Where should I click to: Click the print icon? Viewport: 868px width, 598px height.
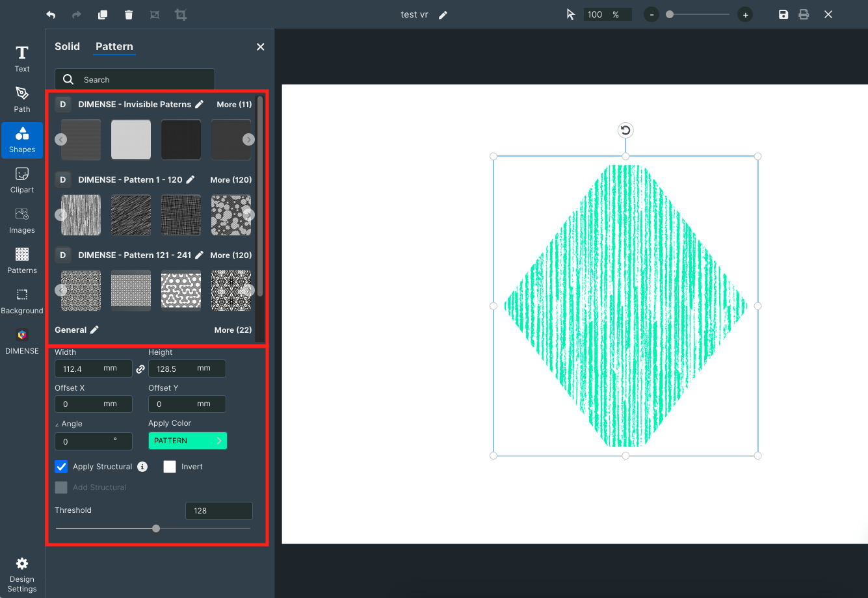pos(804,14)
